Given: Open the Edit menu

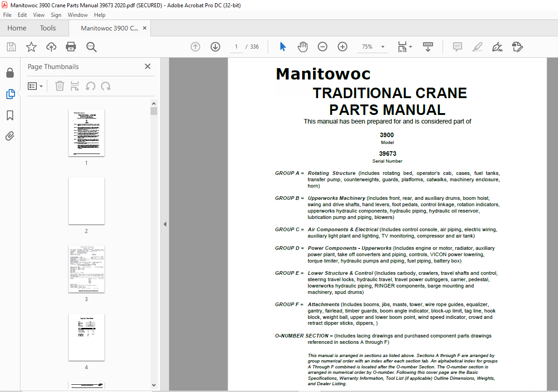Looking at the screenshot, I should pos(22,15).
